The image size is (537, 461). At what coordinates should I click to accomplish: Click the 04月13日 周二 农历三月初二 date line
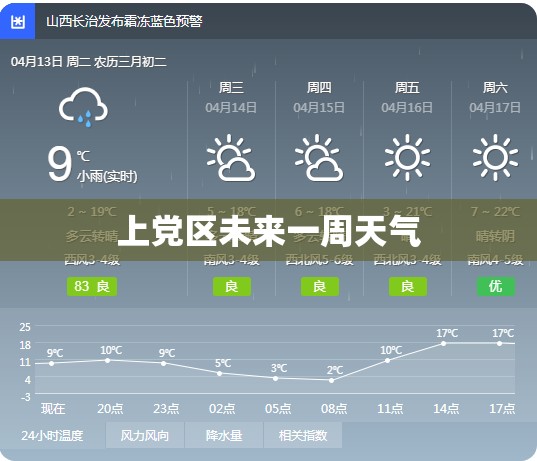tap(89, 62)
